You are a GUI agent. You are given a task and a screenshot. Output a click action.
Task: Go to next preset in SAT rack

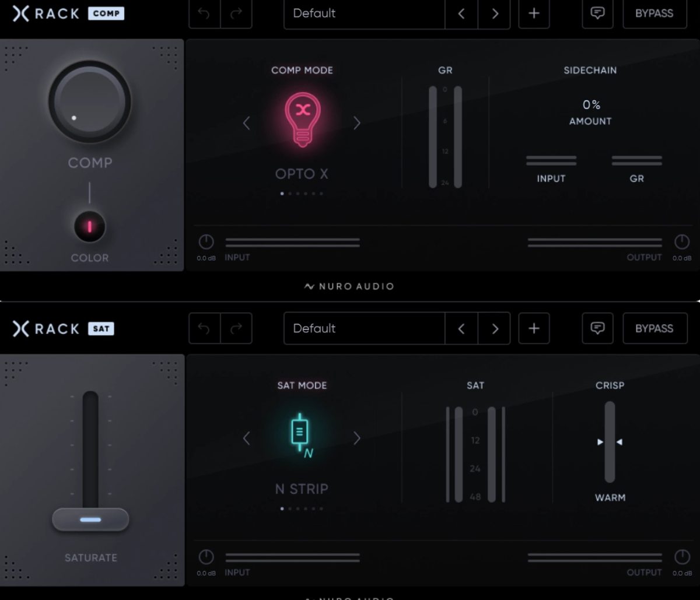click(x=495, y=328)
